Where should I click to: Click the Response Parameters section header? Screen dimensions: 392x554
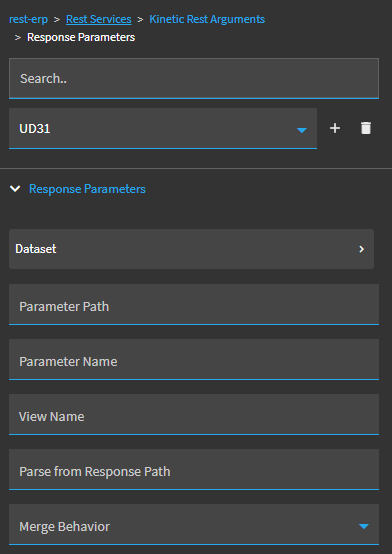87,189
